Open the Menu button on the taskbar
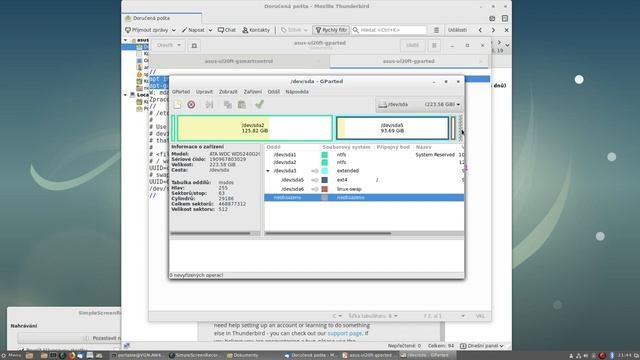640x360 pixels. coord(11,356)
